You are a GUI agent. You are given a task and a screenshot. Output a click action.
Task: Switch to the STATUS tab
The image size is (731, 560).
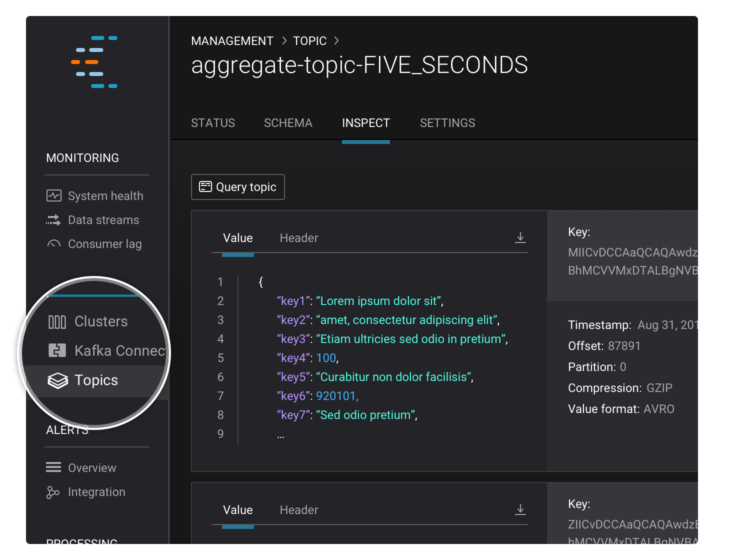pyautogui.click(x=212, y=123)
